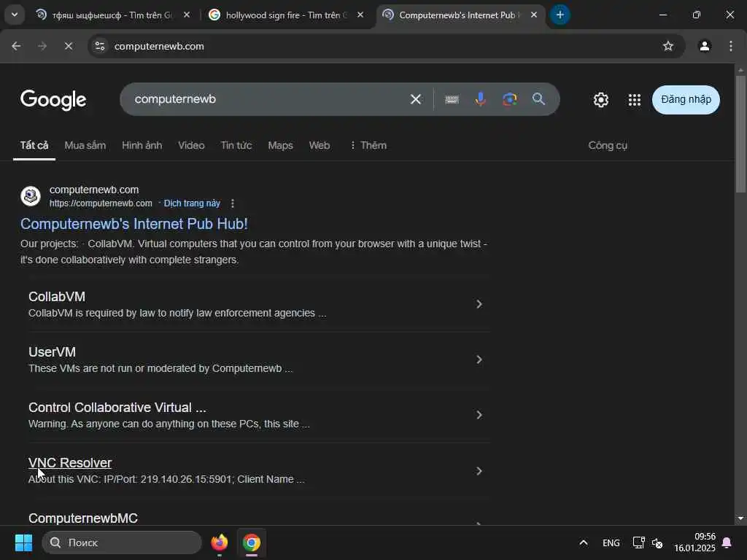Open muted volume tray icon
This screenshot has height=560, width=747.
click(x=657, y=542)
